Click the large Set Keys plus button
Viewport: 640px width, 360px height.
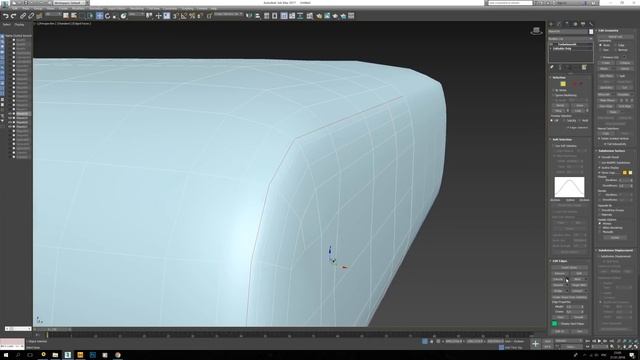pyautogui.click(x=535, y=344)
